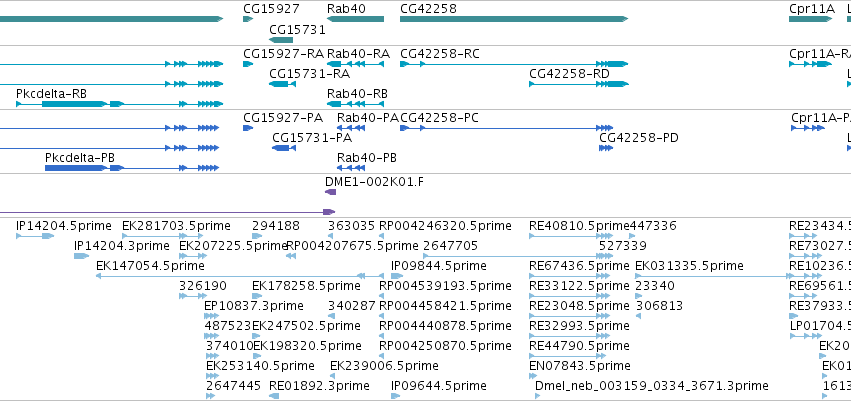Click the Pkcdelta-RB transcript label

coord(51,94)
